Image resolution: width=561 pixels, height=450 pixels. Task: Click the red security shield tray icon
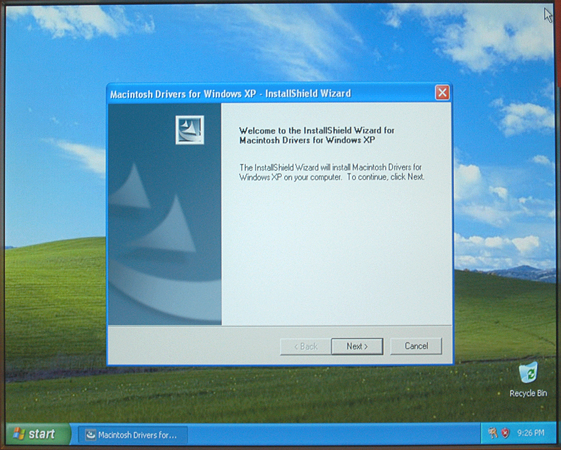click(x=505, y=433)
